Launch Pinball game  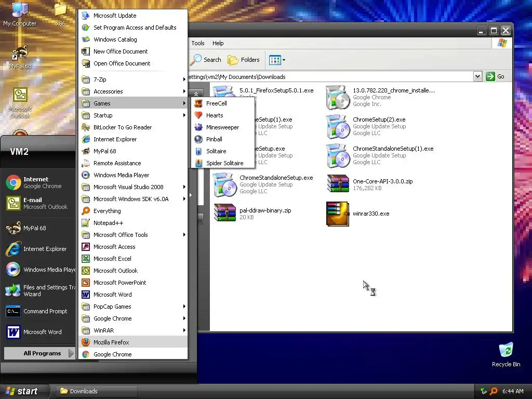[x=223, y=139]
